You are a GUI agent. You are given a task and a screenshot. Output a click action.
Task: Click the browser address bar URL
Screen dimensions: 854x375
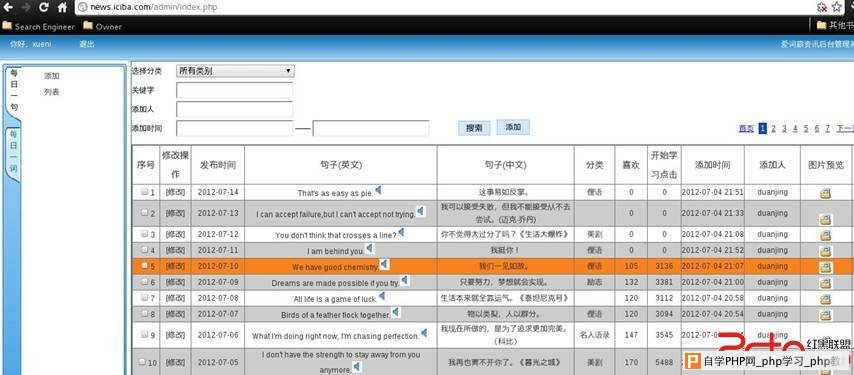tap(154, 8)
